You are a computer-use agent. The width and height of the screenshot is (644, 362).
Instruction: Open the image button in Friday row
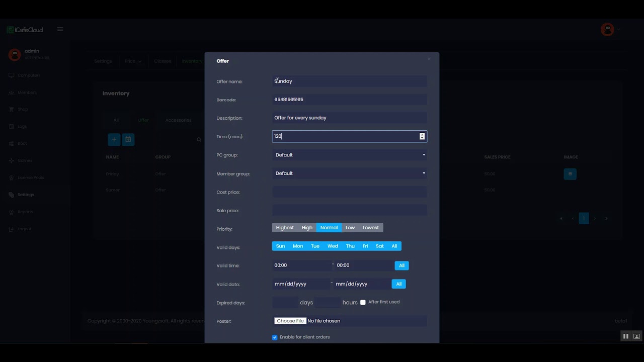point(570,174)
